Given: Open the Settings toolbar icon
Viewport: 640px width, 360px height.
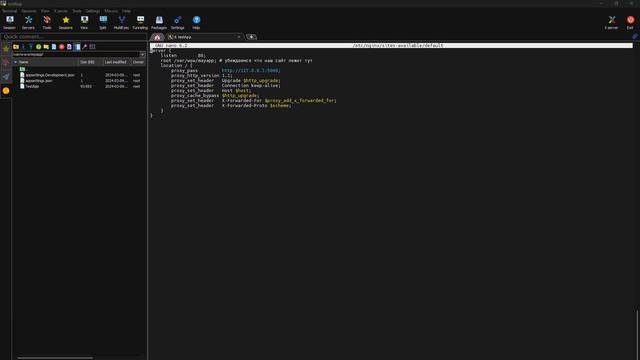Looking at the screenshot, I should click(178, 22).
